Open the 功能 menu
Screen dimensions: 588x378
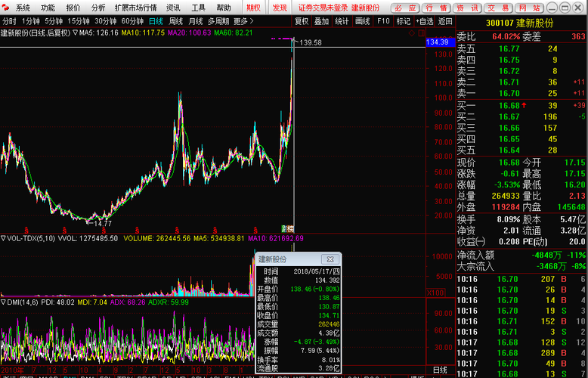coord(48,8)
